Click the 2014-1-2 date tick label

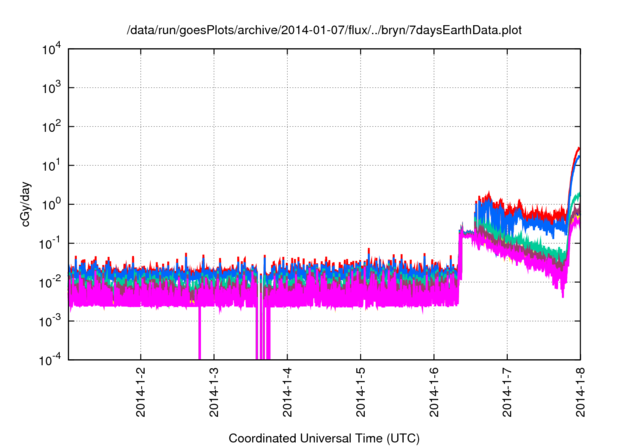141,392
